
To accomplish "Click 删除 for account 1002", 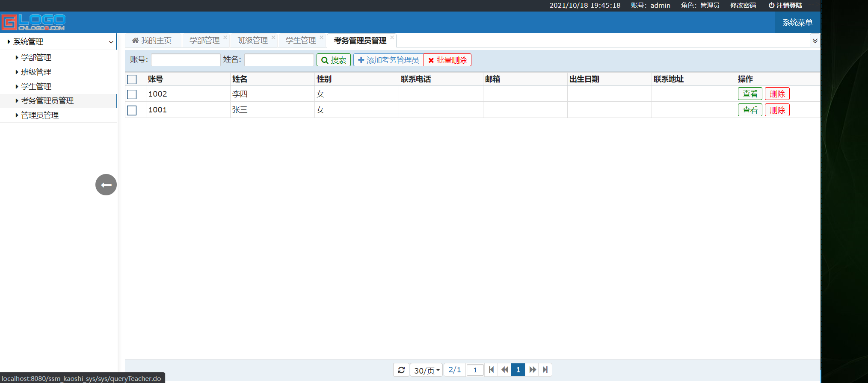I will point(777,94).
